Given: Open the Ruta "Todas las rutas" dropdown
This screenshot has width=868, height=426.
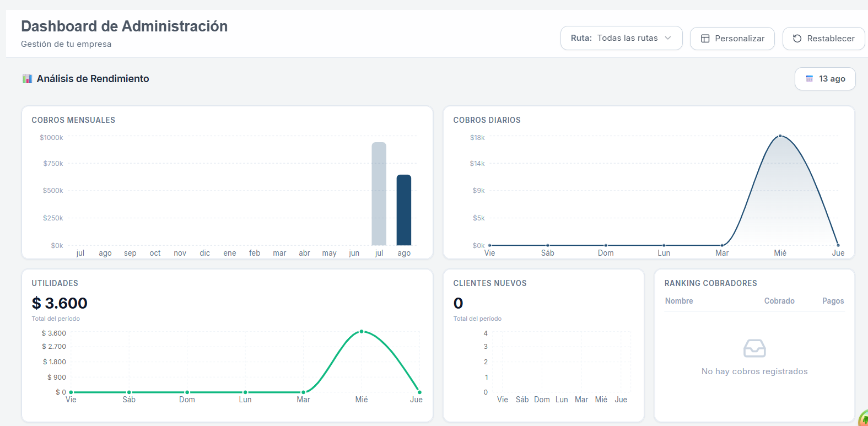Looking at the screenshot, I should click(621, 38).
